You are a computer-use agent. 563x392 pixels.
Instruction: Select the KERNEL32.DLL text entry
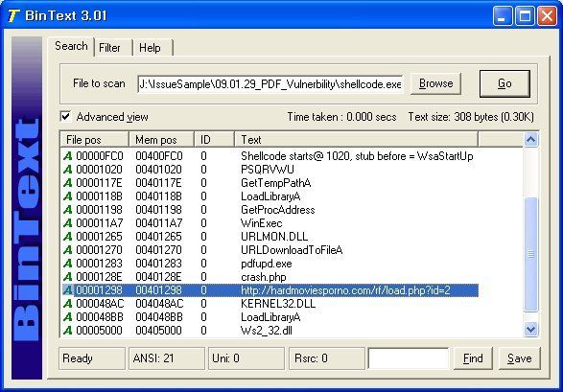click(x=278, y=304)
